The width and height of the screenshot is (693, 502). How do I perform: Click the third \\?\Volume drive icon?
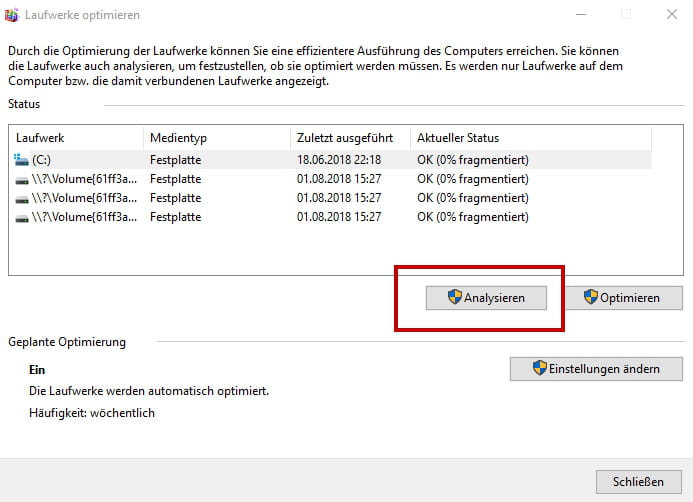[x=23, y=217]
